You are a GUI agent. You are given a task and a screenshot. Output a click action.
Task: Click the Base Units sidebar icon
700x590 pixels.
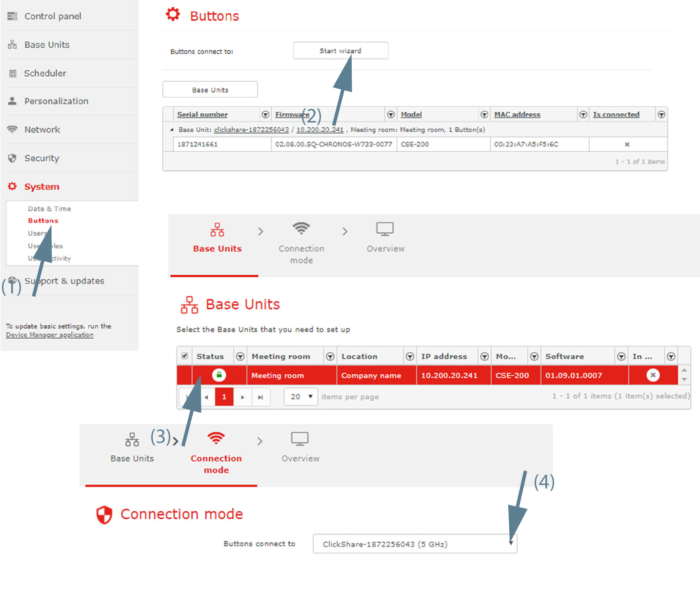coord(12,45)
